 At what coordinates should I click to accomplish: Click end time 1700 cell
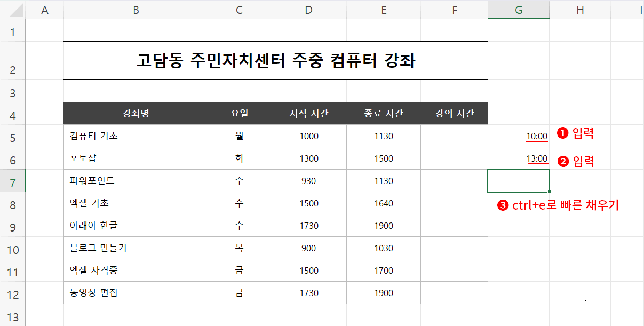click(383, 271)
